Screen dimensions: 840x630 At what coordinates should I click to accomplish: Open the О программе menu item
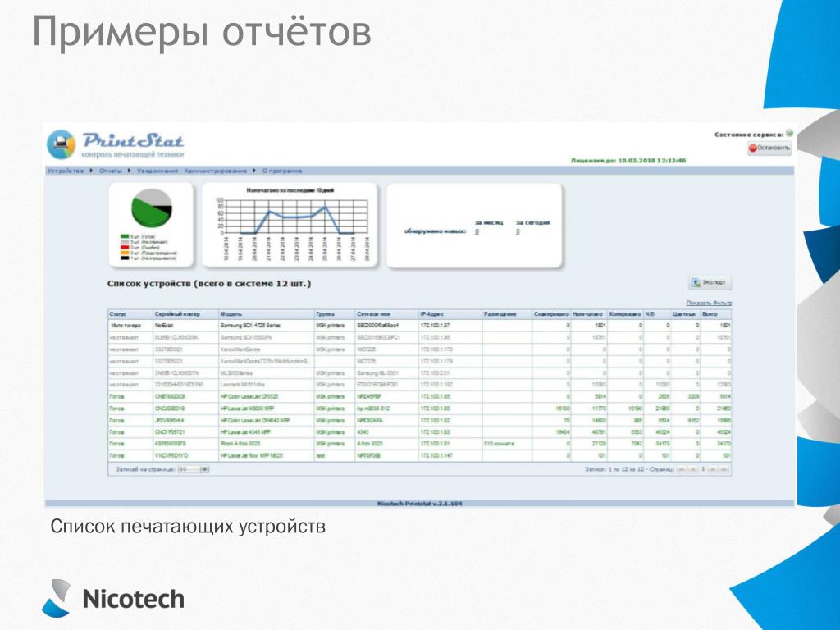coord(282,171)
